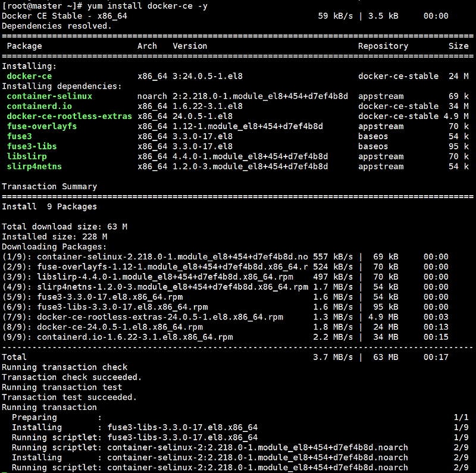The width and height of the screenshot is (476, 473).
Task: Click the baseos repository label
Action: [x=373, y=136]
